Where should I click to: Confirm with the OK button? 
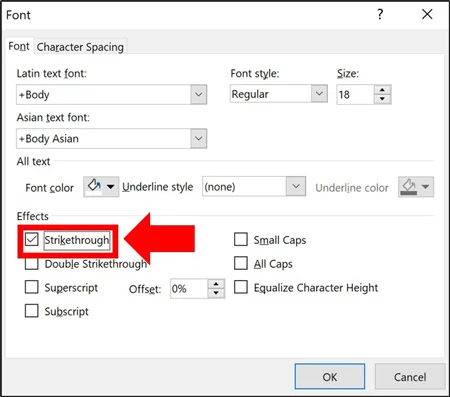(330, 377)
